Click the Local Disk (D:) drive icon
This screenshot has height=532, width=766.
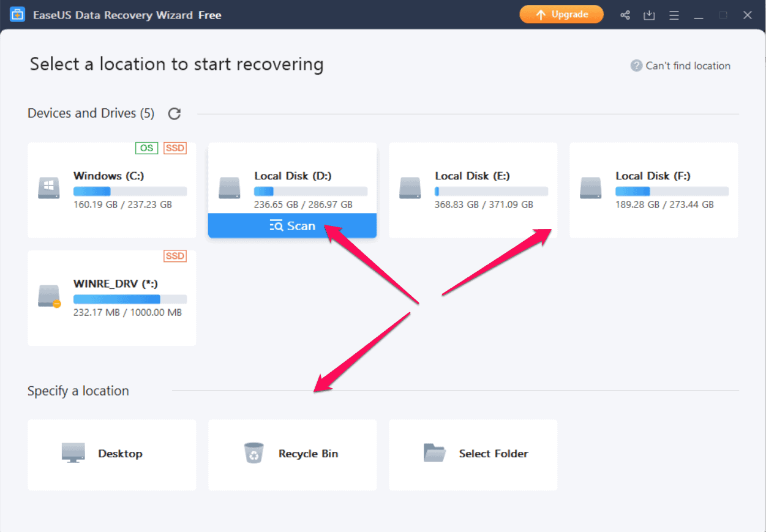click(230, 187)
